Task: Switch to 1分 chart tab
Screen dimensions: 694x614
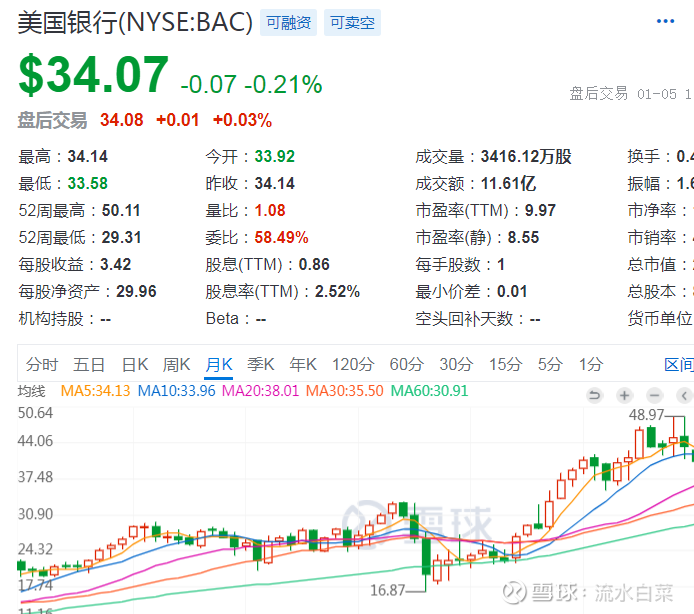Action: click(x=591, y=365)
